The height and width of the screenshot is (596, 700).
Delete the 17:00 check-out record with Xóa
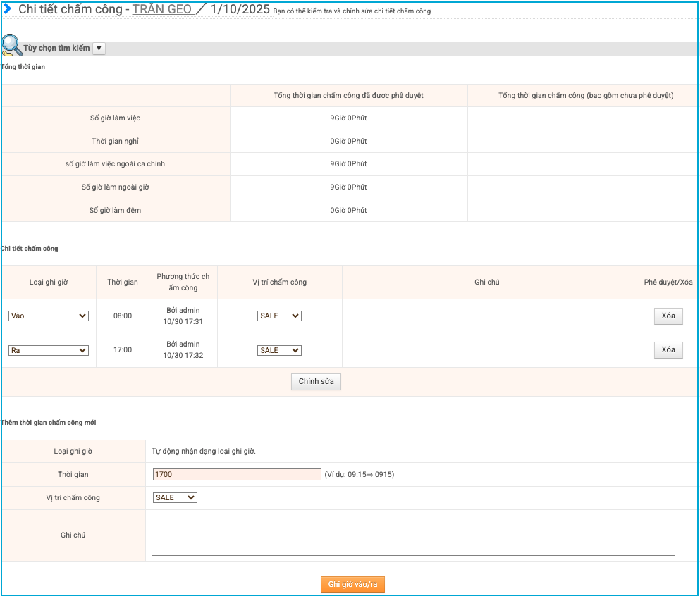point(668,350)
